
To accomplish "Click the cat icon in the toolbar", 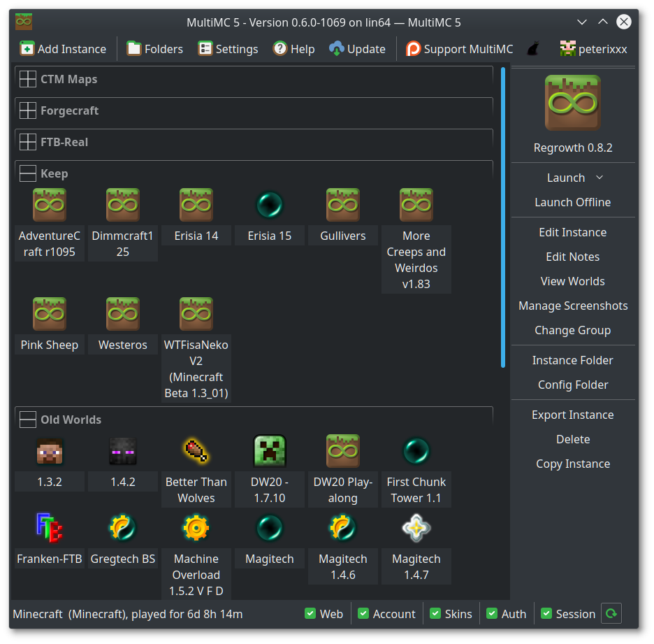I will tap(533, 48).
